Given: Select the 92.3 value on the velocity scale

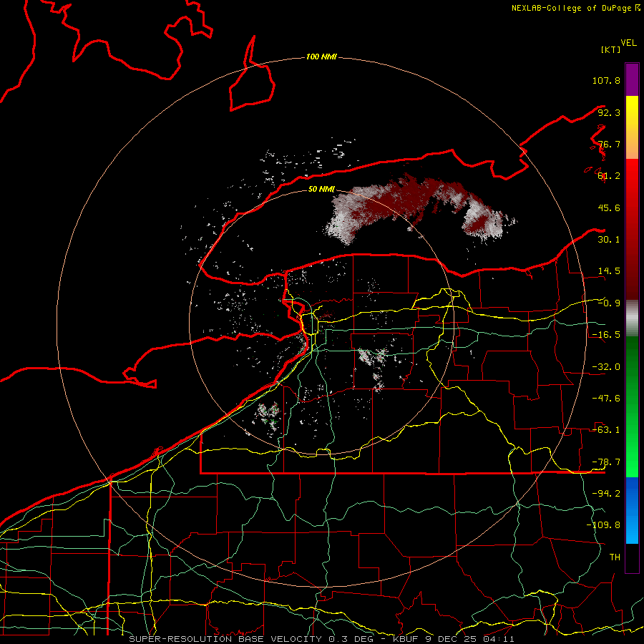Looking at the screenshot, I should tap(609, 112).
